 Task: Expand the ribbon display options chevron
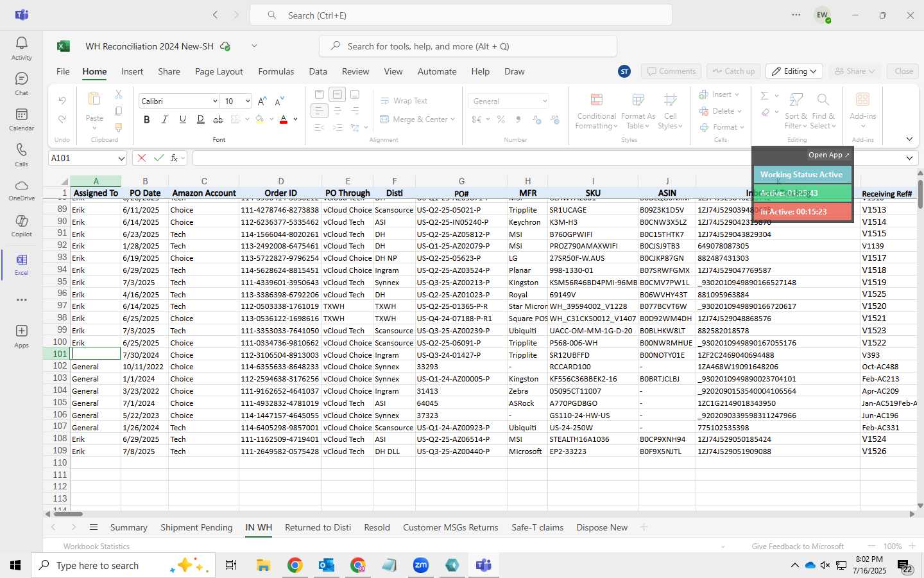pos(909,139)
